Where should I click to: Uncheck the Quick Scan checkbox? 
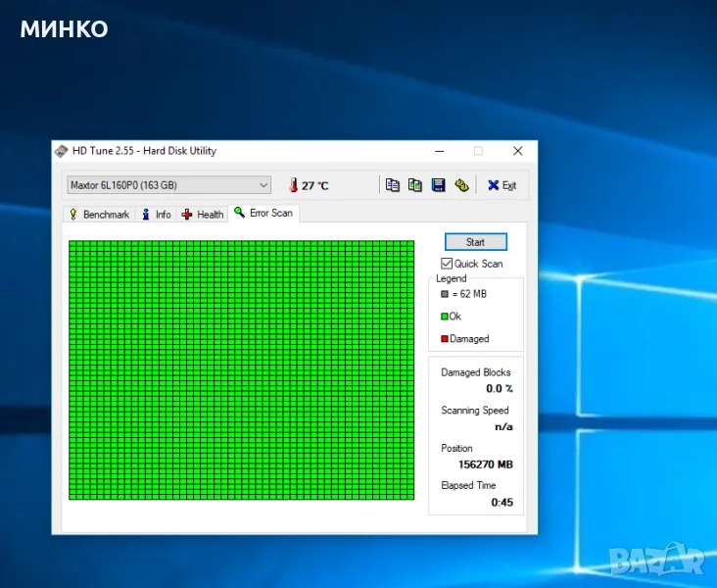447,264
